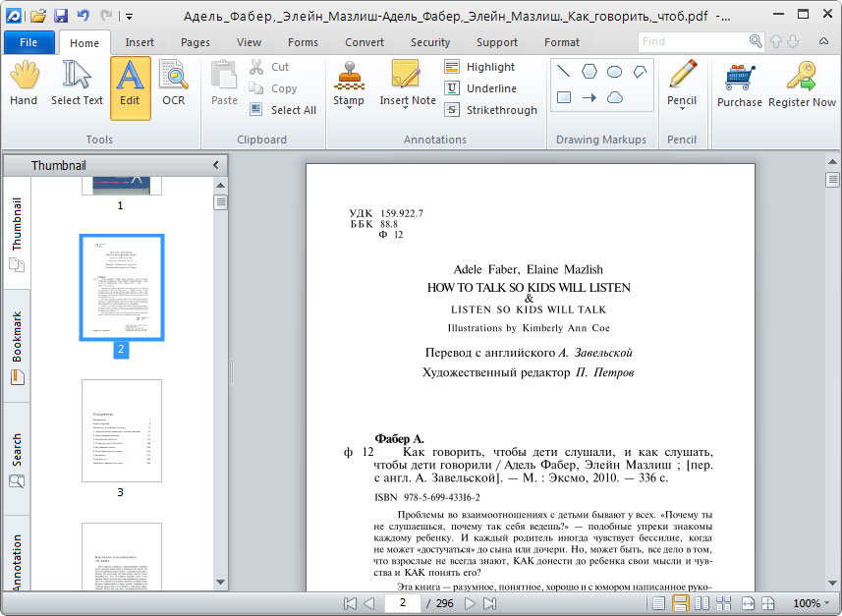Select the irregular polygon line markup
The width and height of the screenshot is (842, 616).
640,71
